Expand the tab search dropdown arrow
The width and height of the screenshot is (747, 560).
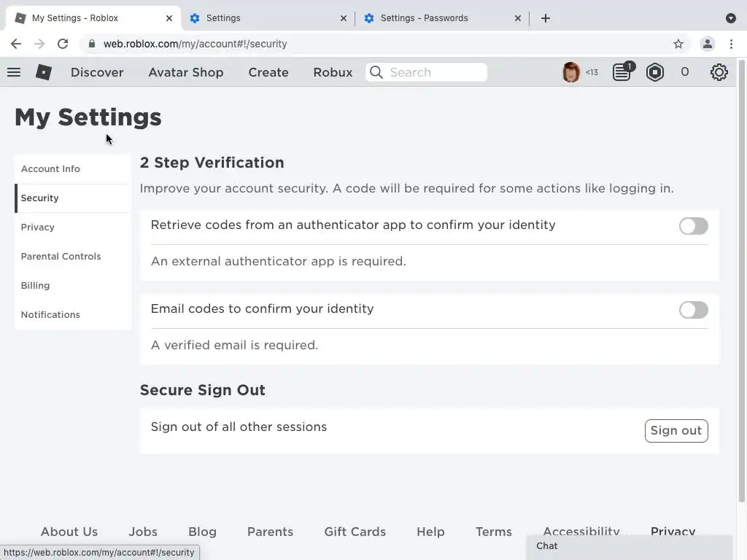[x=731, y=18]
